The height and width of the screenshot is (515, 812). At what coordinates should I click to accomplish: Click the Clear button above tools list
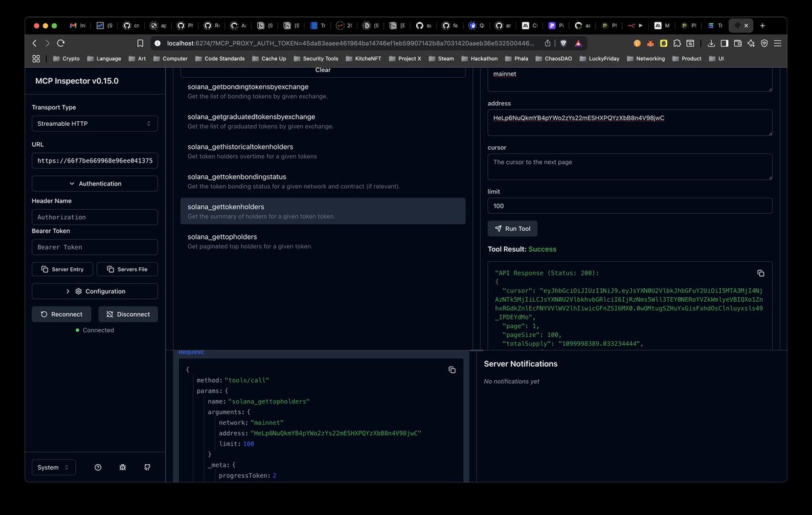click(x=323, y=70)
